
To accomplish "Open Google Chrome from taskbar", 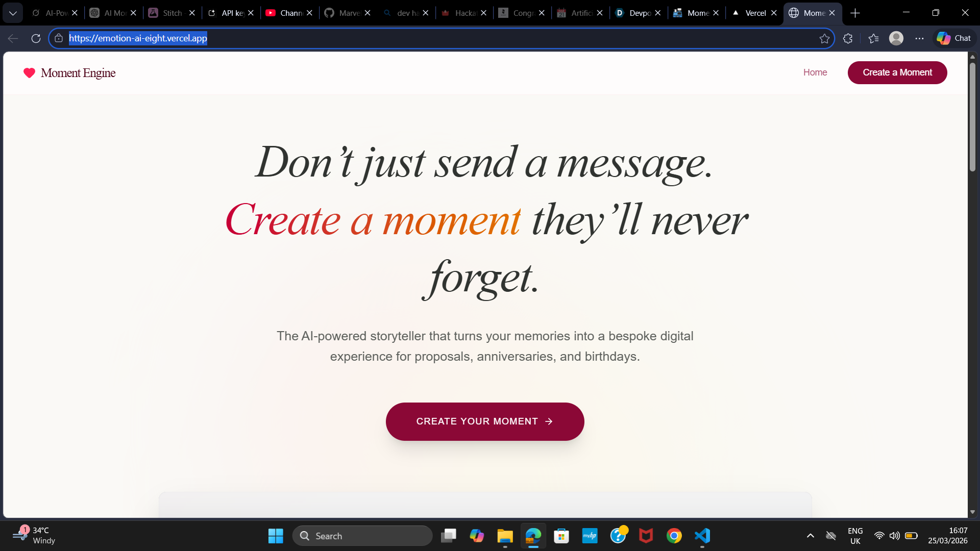I will (674, 536).
